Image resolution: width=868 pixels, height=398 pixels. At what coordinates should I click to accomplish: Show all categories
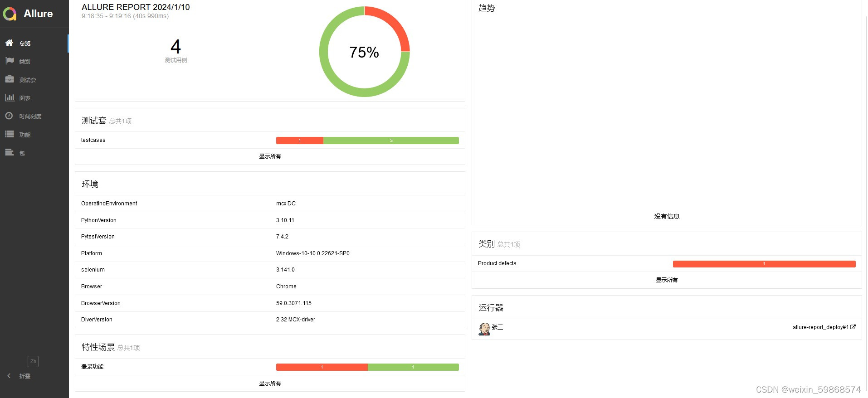point(666,280)
